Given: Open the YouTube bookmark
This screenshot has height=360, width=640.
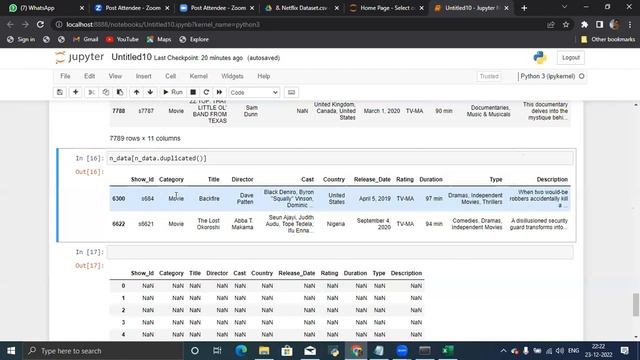Looking at the screenshot, I should [122, 40].
